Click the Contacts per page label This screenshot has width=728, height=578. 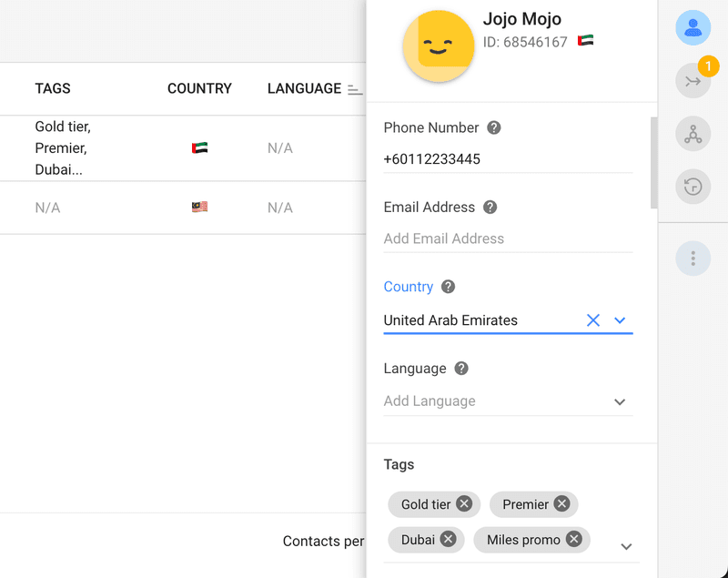click(324, 541)
